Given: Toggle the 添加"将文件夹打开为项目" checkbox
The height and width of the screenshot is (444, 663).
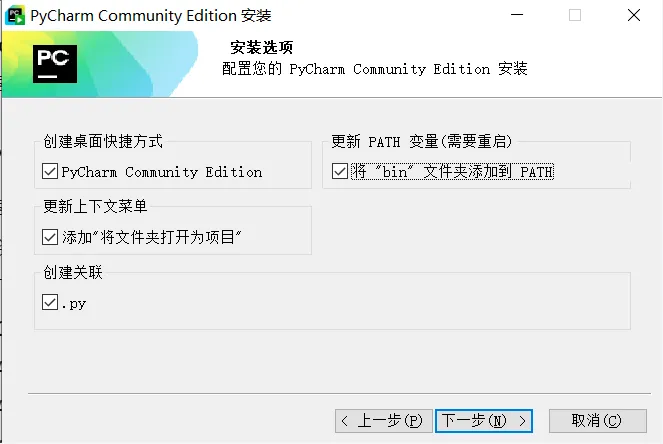Looking at the screenshot, I should pos(50,237).
